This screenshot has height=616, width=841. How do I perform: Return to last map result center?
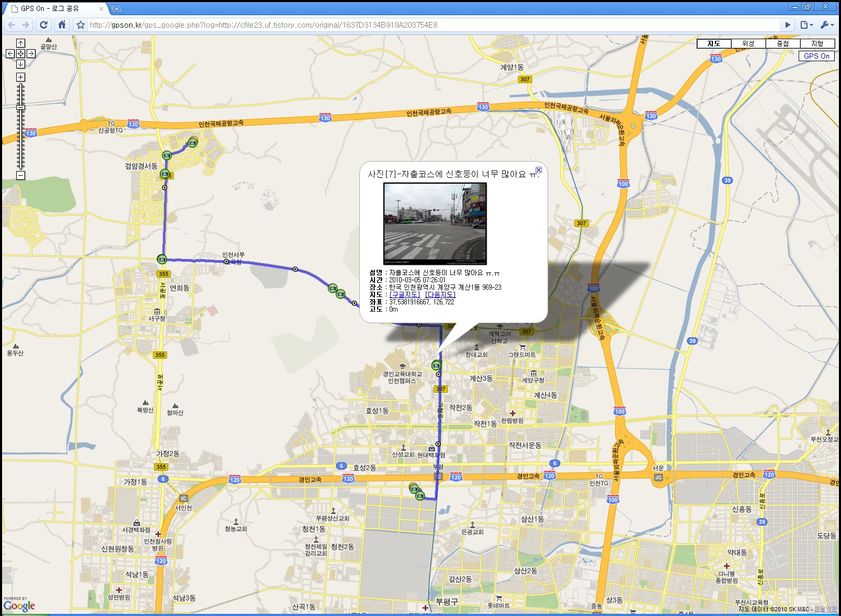click(20, 53)
